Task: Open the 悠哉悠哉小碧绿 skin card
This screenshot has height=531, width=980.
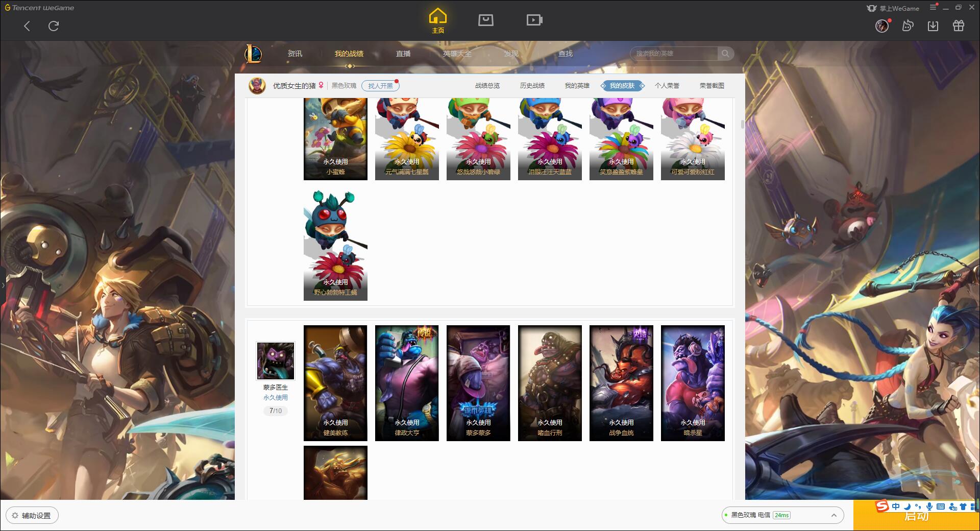Action: click(x=478, y=139)
